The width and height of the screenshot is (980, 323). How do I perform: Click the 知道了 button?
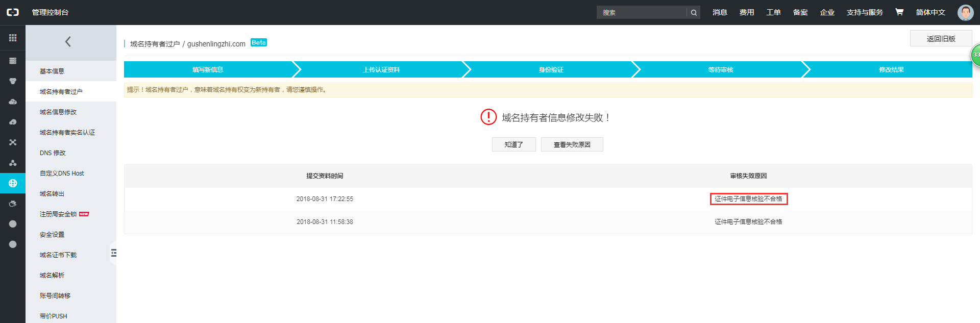(513, 144)
